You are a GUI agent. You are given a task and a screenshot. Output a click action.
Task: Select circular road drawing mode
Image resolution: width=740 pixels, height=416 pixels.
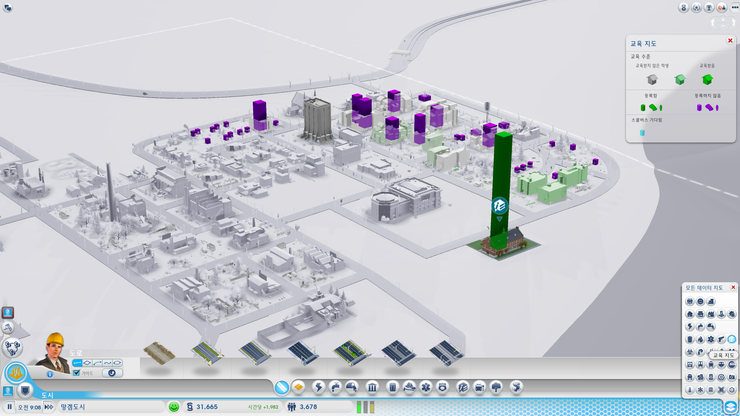point(117,363)
